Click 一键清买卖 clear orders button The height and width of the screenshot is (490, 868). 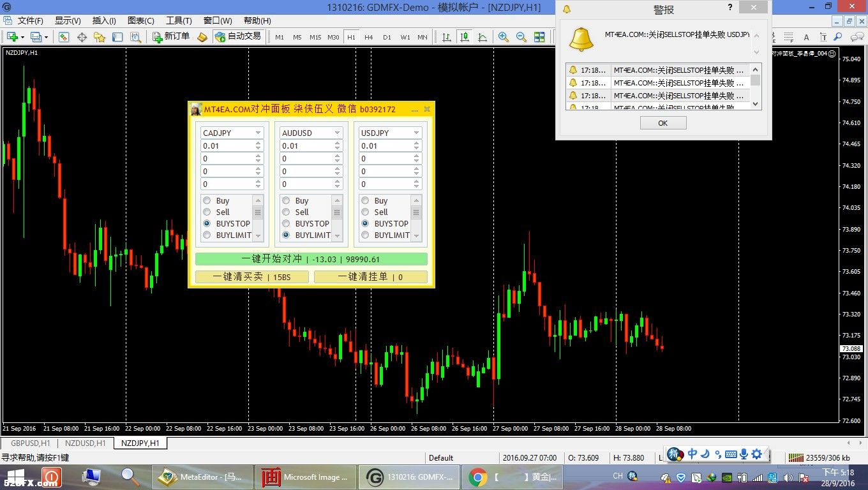click(252, 277)
